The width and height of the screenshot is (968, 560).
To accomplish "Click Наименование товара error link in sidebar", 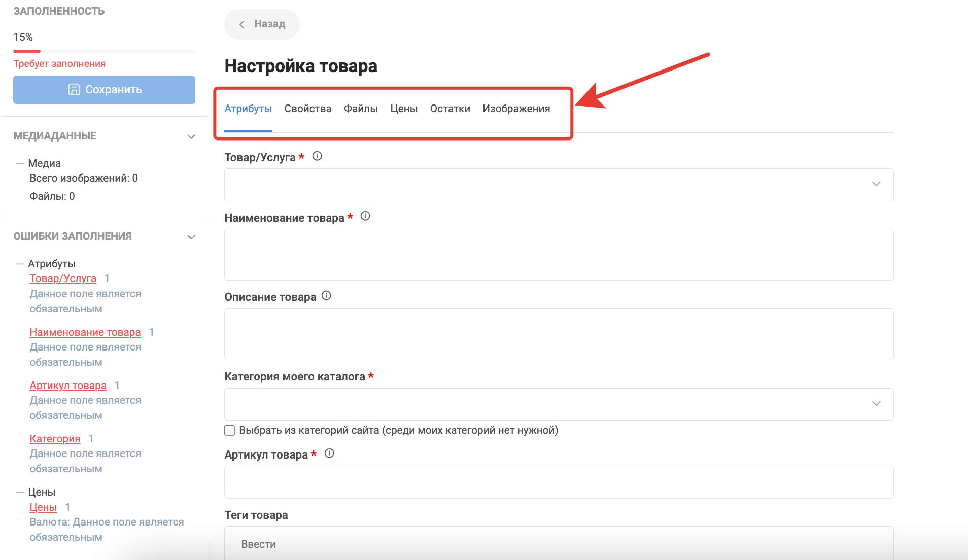I will pyautogui.click(x=85, y=332).
